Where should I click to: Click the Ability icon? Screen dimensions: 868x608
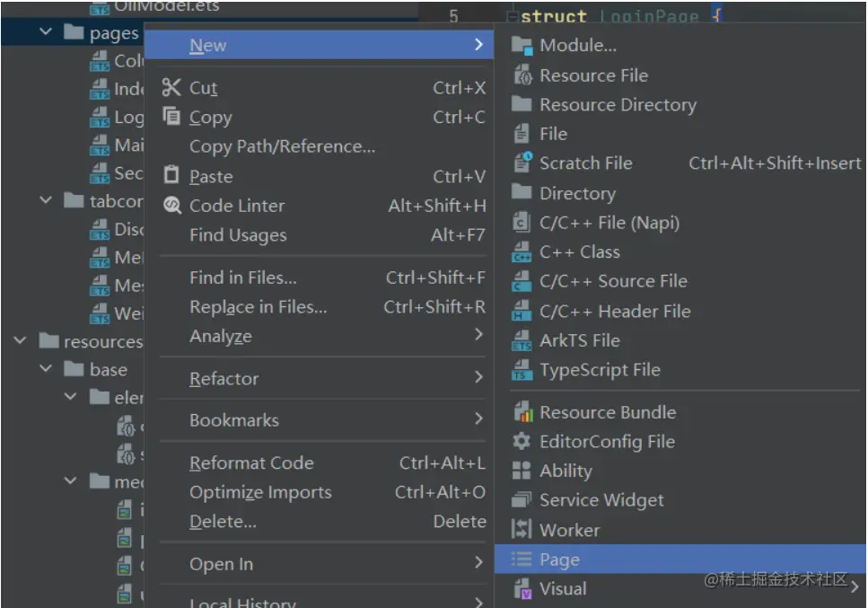[x=522, y=471]
